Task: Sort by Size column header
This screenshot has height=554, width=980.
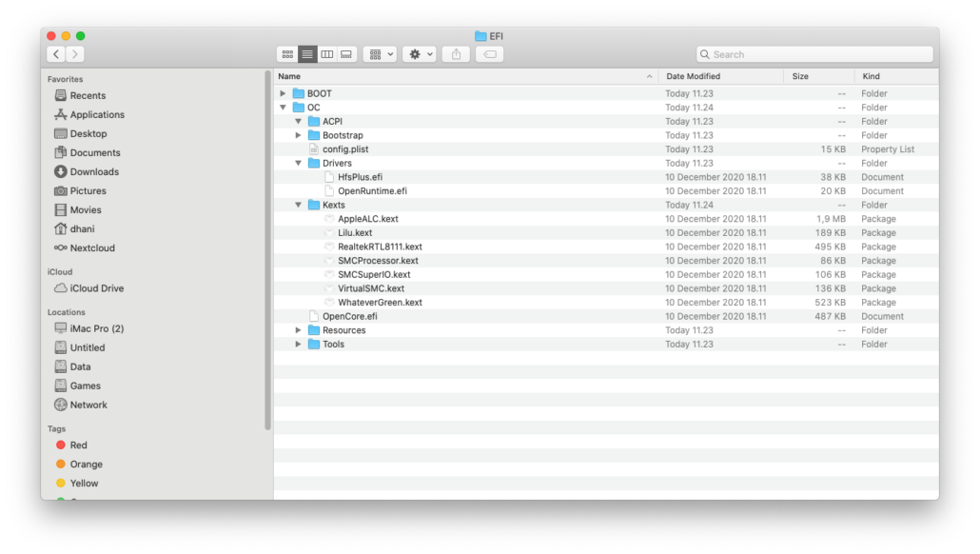Action: pos(800,76)
